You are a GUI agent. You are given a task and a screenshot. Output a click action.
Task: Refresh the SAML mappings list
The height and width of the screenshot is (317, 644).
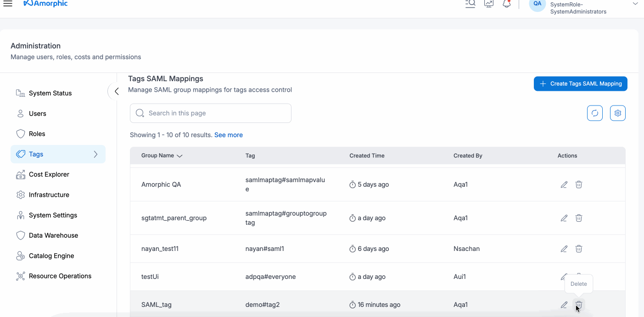[595, 113]
